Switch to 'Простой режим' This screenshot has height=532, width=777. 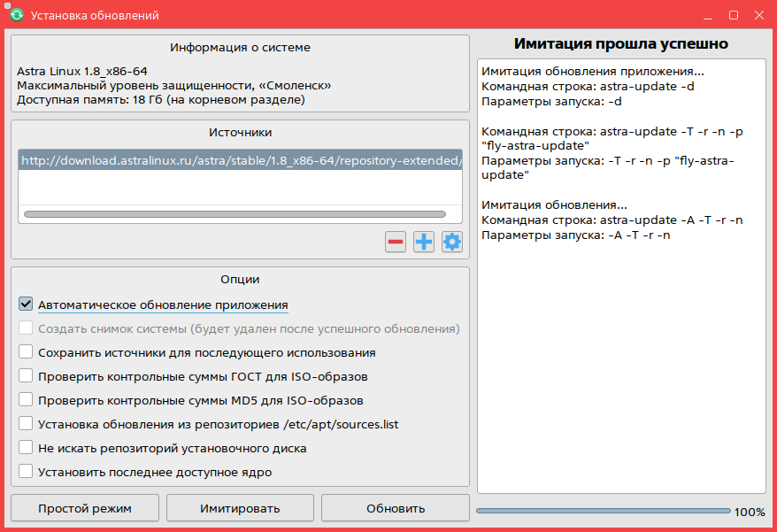(85, 508)
